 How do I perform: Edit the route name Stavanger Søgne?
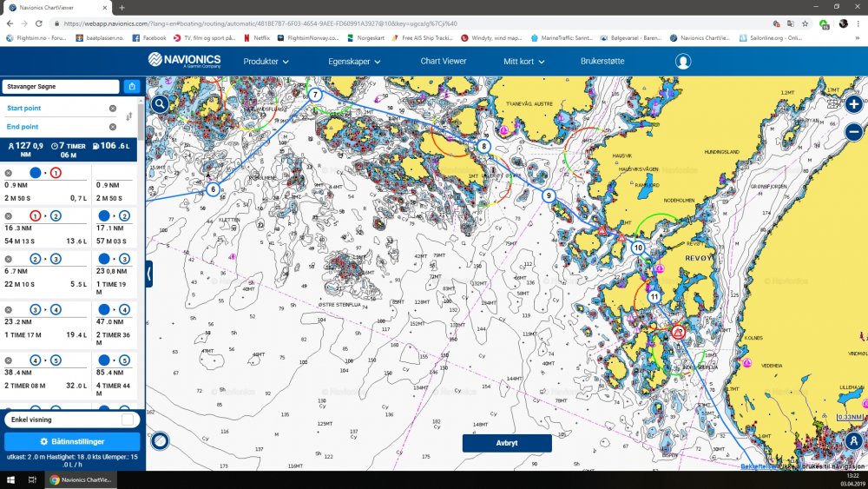pos(61,86)
